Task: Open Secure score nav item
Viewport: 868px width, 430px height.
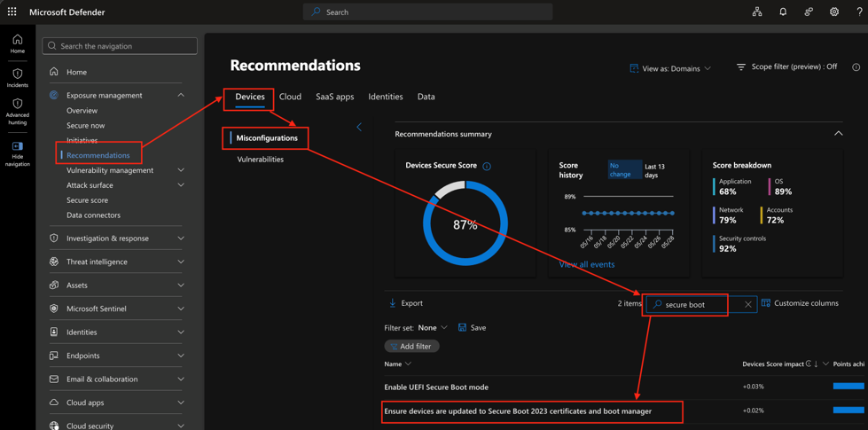Action: pos(88,200)
